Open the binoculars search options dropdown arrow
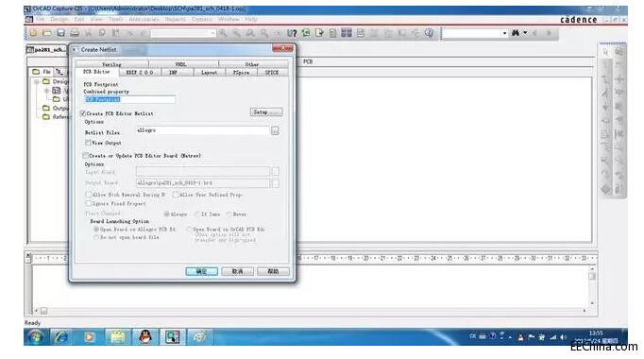Viewport: 644px width, 359px height. pos(525,33)
